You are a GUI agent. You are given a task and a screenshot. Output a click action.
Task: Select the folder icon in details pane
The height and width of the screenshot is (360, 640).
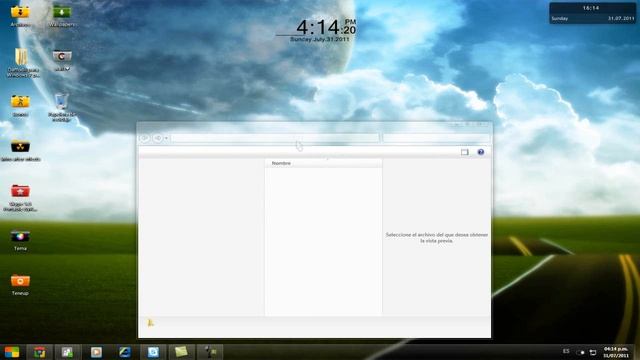coord(150,323)
